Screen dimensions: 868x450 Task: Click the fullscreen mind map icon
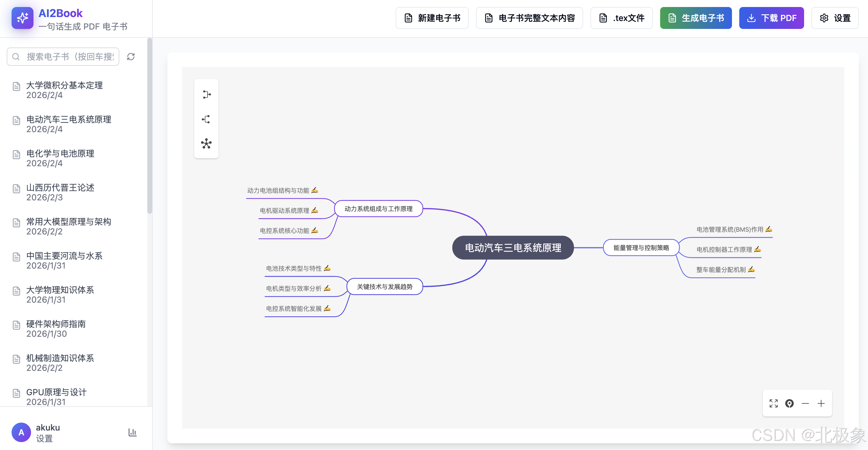click(x=774, y=403)
